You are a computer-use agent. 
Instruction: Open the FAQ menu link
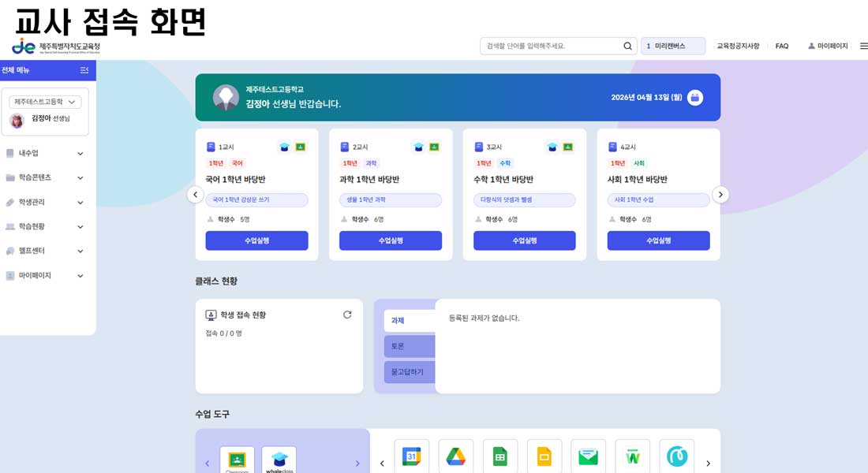click(781, 46)
